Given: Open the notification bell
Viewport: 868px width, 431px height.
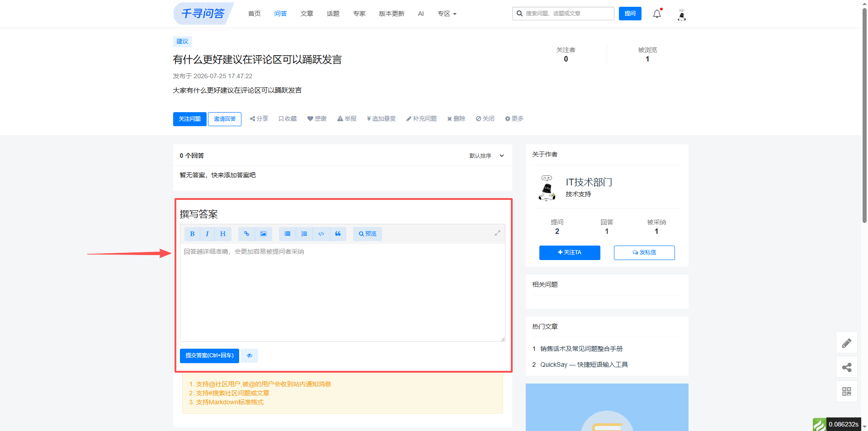Looking at the screenshot, I should coord(657,14).
